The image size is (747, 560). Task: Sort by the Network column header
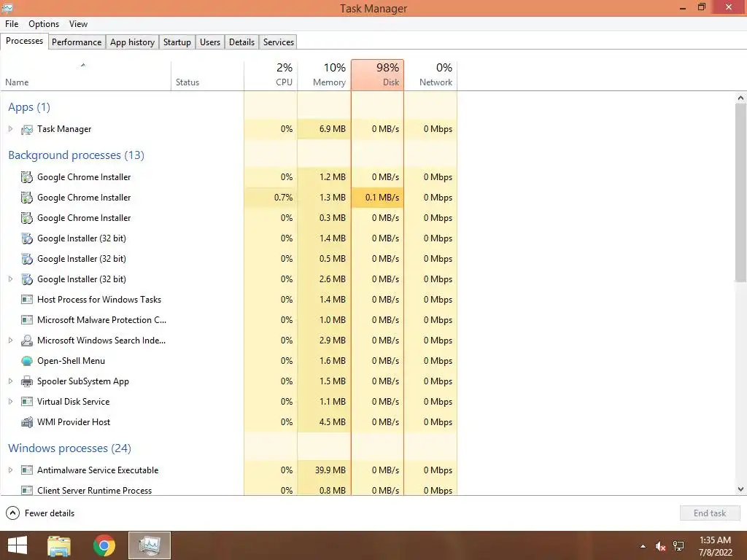pos(430,75)
